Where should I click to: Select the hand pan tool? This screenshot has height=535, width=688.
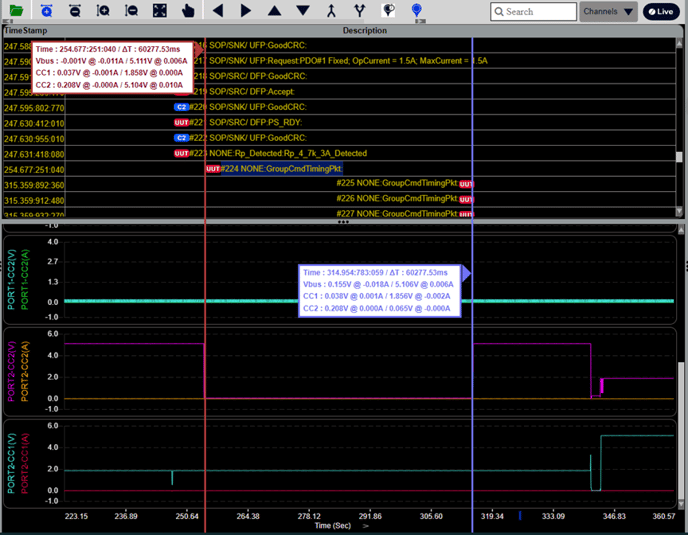point(188,11)
